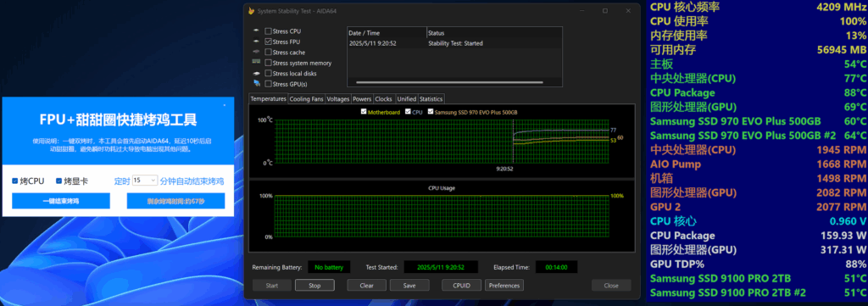The height and width of the screenshot is (306, 868).
Task: Switch to the Cooling Fans tab
Action: 306,99
